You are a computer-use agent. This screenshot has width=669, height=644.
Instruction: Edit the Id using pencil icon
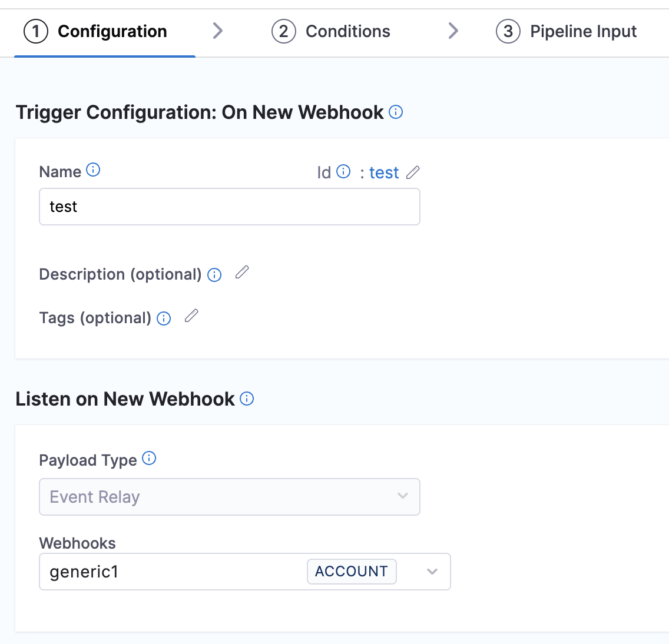(x=413, y=172)
